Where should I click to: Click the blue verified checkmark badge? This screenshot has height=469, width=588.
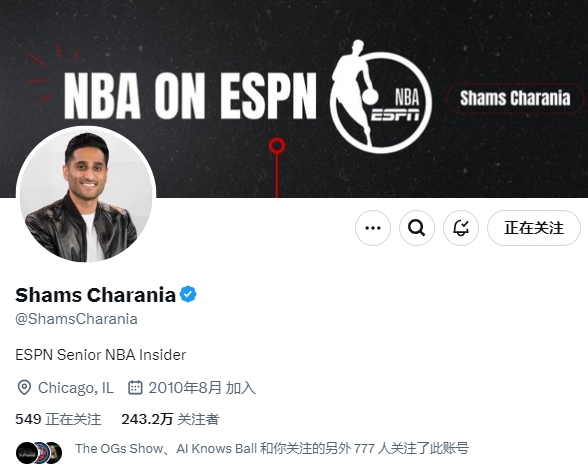point(188,294)
